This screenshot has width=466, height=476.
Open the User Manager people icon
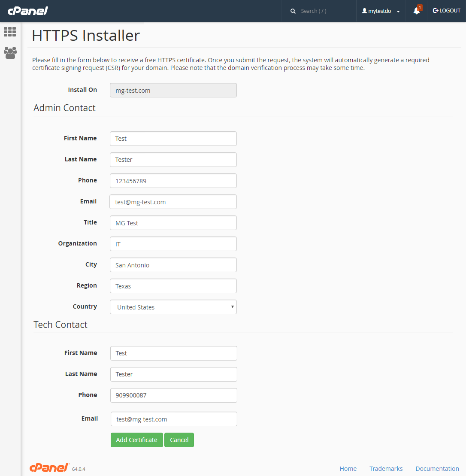coord(10,53)
